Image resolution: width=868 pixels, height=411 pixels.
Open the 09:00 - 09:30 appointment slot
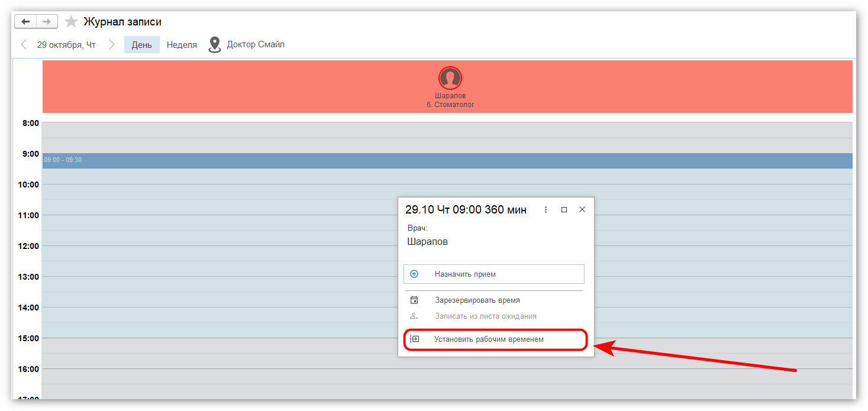[x=447, y=161]
